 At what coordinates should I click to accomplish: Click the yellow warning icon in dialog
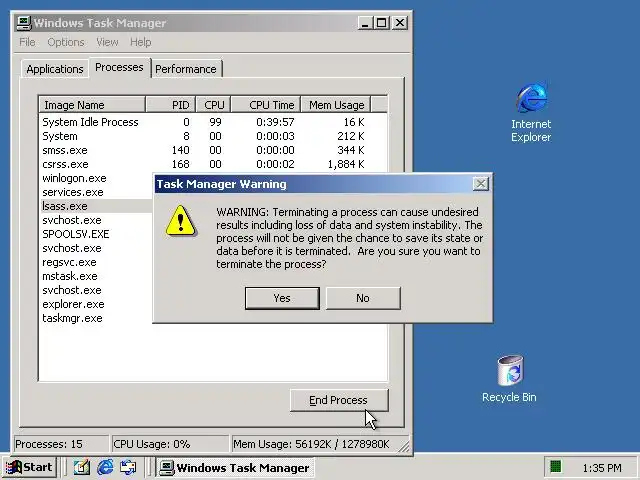(180, 221)
